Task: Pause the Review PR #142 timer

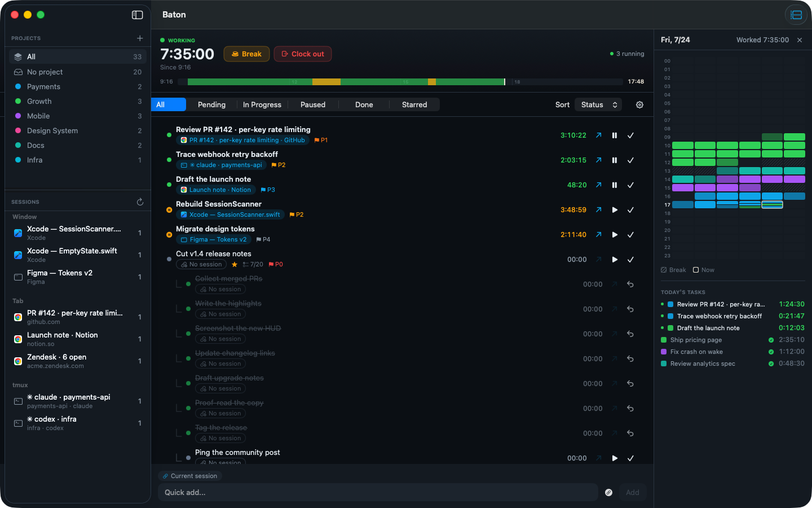Action: (x=615, y=135)
